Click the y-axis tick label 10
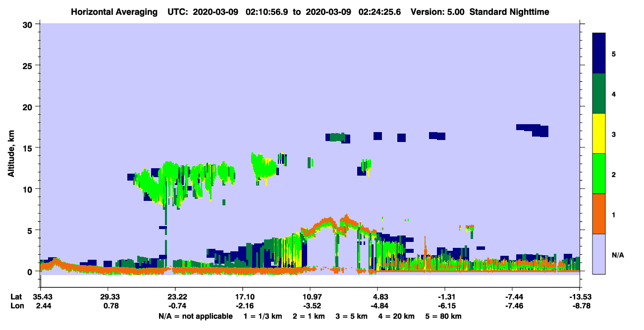This screenshot has height=330, width=644. coord(29,189)
